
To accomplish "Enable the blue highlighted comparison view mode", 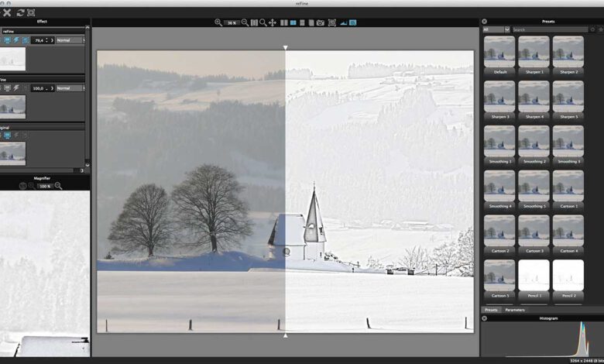I will click(293, 22).
